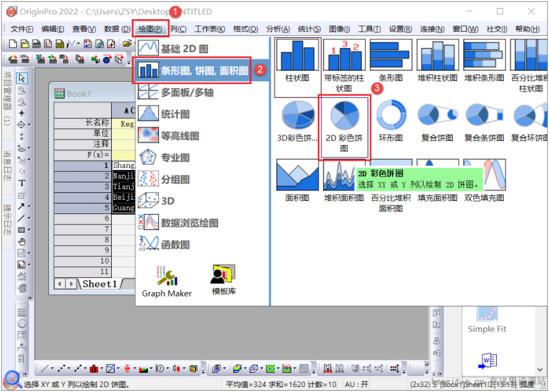
Task: Click the New Folder toolbar icon
Action: click(24, 43)
